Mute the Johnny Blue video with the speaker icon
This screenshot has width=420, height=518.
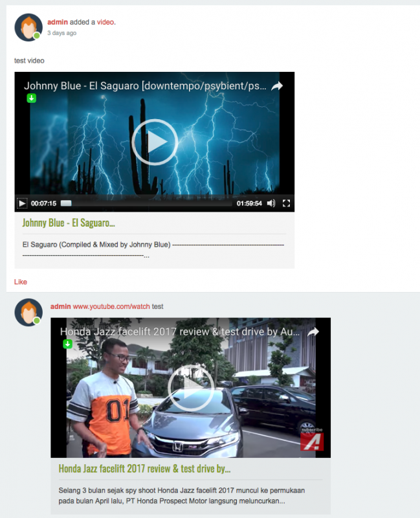pyautogui.click(x=271, y=203)
